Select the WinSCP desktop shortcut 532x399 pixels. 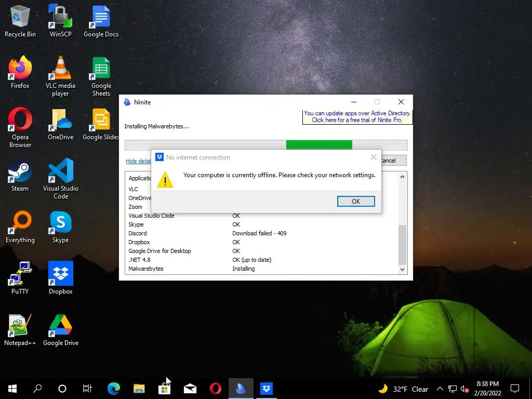coord(60,21)
